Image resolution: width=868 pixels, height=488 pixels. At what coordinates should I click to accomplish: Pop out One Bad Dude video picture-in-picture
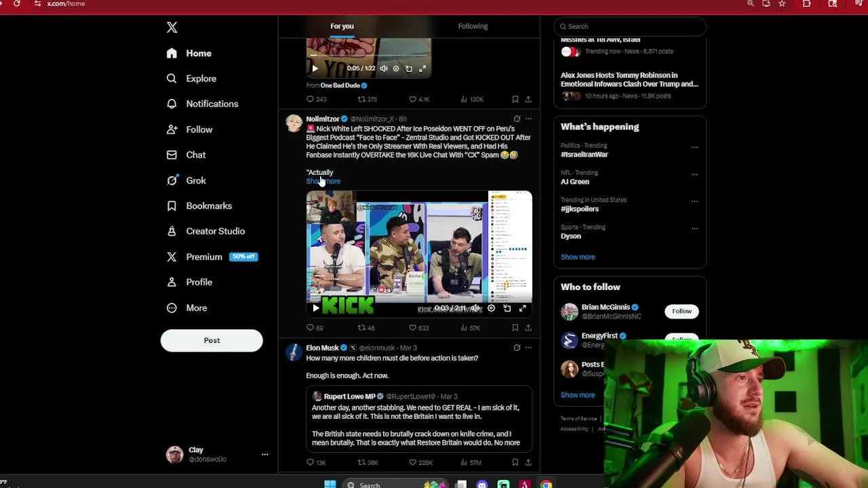coord(409,68)
